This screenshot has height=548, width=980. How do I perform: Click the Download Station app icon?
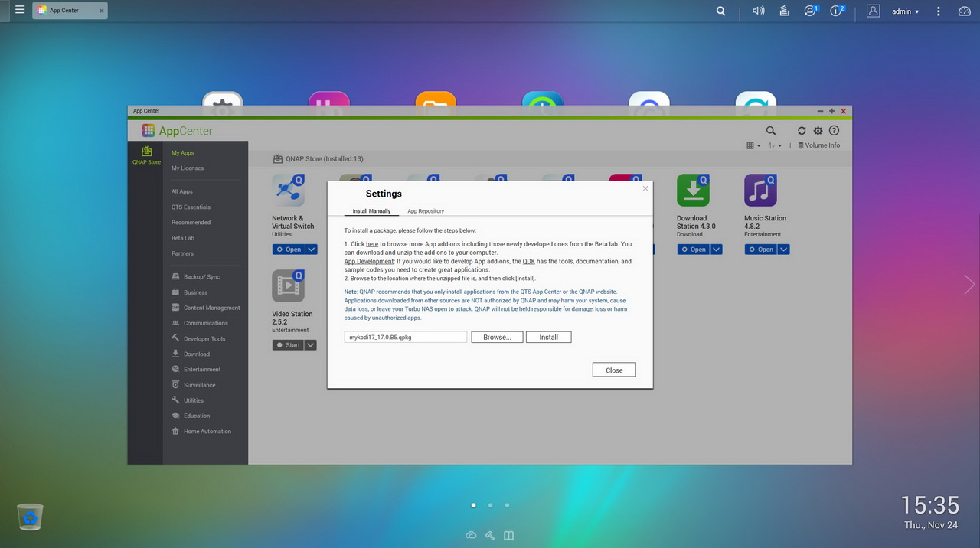(x=693, y=190)
